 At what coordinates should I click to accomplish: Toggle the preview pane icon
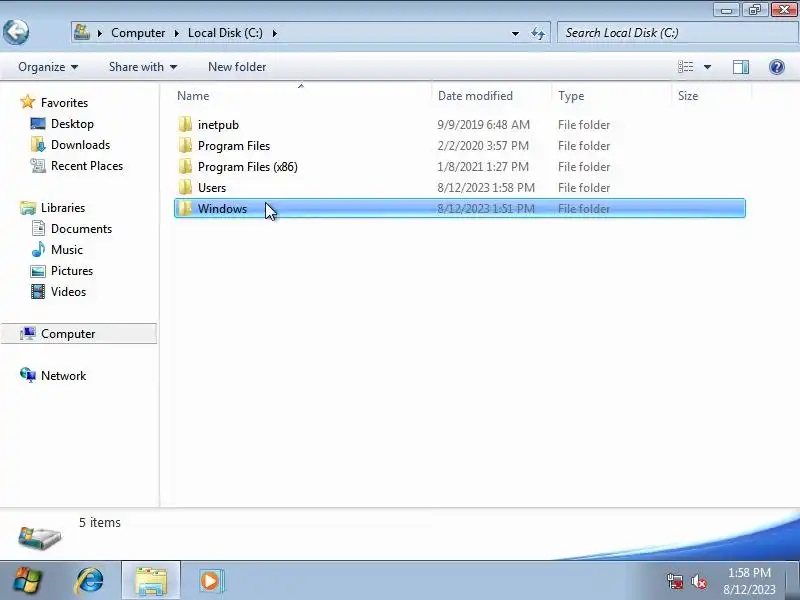tap(741, 67)
